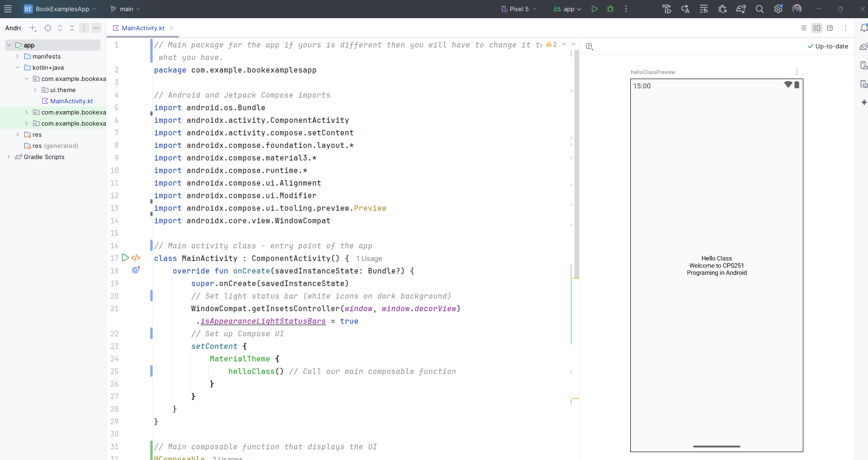Click the run gutter icon beside MainActivity class
This screenshot has height=460, width=868.
(x=125, y=258)
